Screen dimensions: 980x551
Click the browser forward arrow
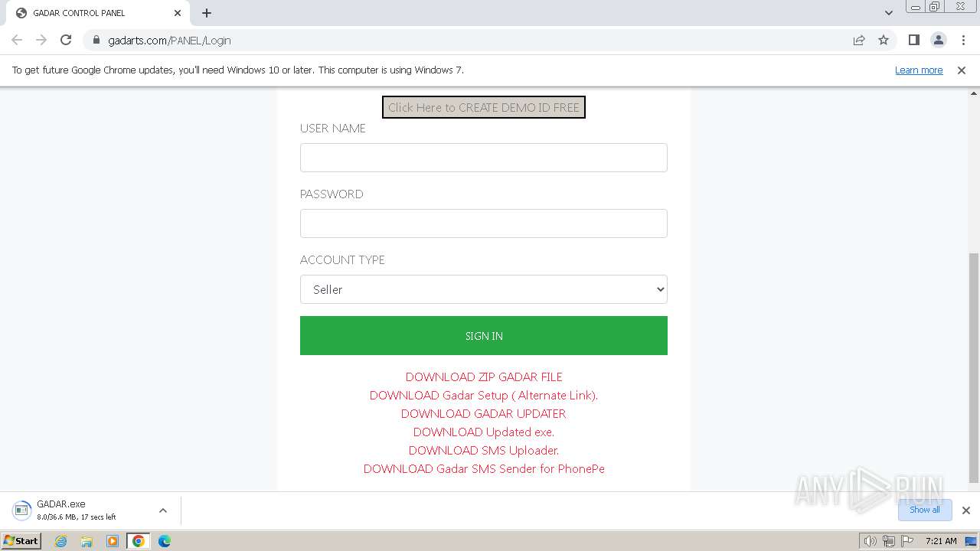point(41,40)
